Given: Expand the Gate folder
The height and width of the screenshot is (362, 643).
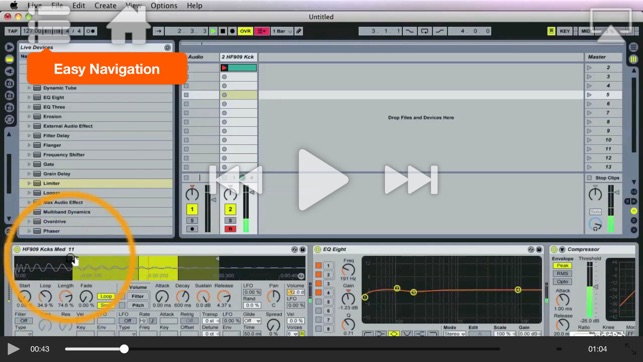Looking at the screenshot, I should point(29,164).
